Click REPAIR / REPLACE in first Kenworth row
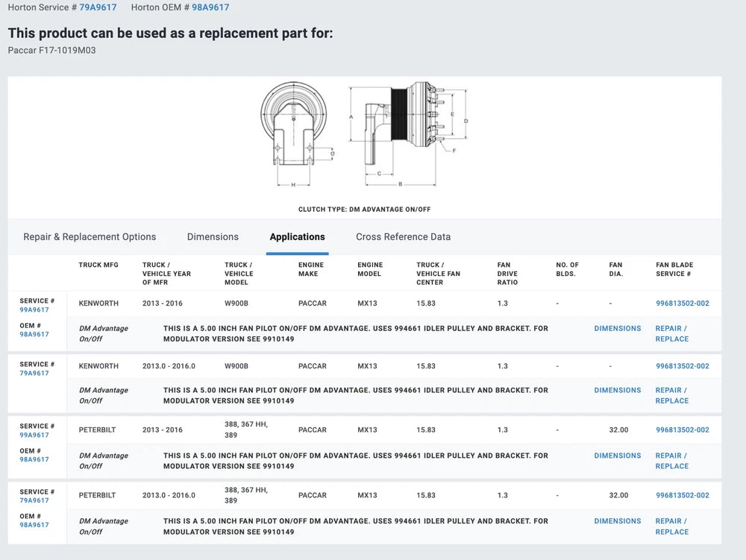 pos(671,333)
